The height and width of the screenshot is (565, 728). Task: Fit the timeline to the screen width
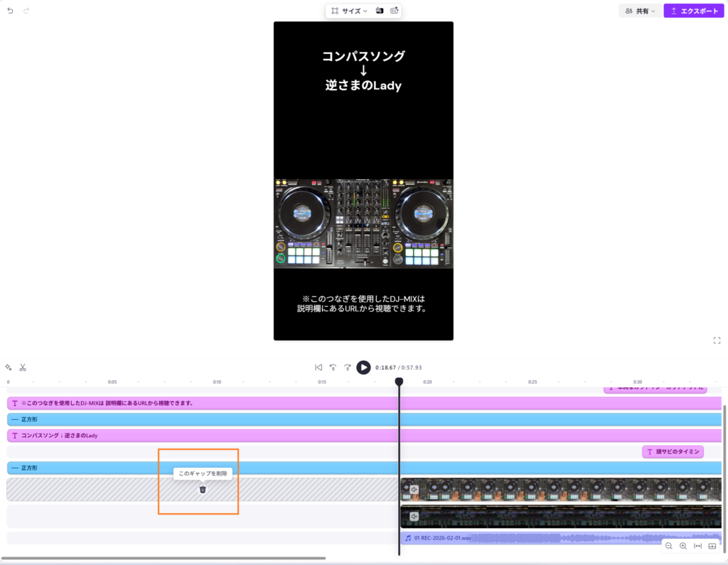697,546
